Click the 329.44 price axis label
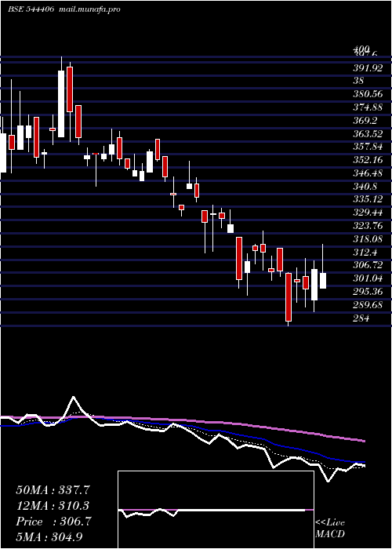Image resolution: width=392 pixels, height=549 pixels. pos(368,213)
